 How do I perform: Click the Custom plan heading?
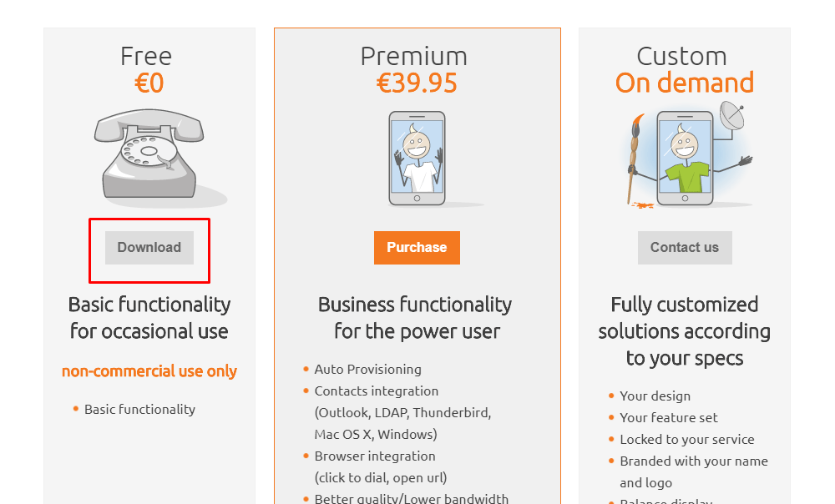point(681,56)
